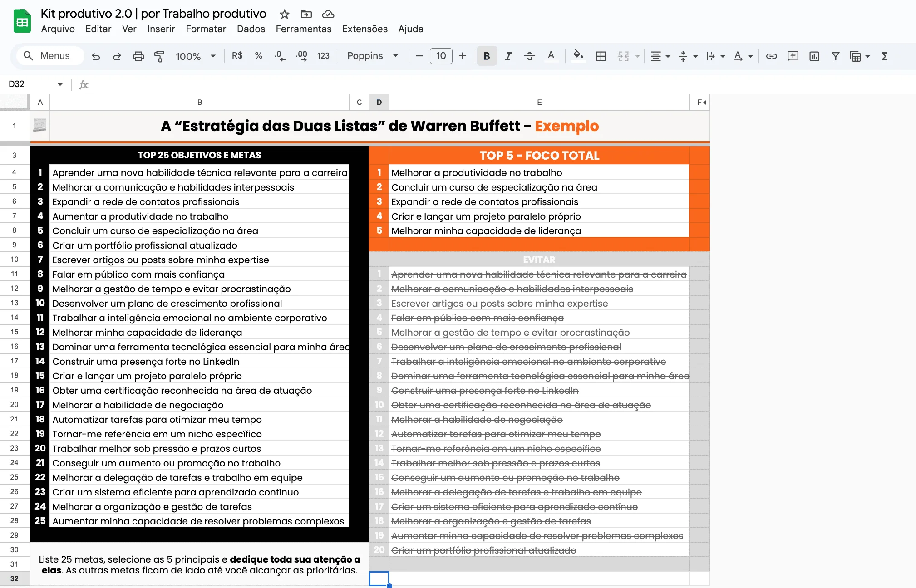Select 'Falar em público com mais confiança' in column E
Viewport: 916px width, 588px height.
539,318
